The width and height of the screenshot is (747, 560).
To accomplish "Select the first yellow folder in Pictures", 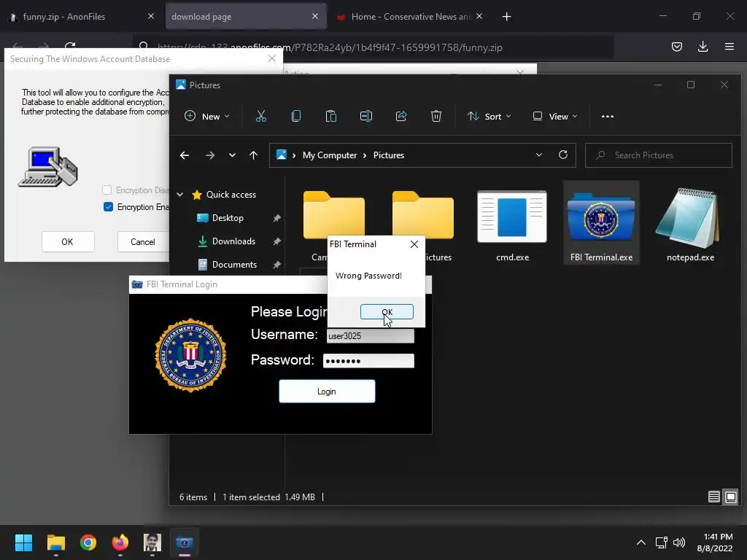I will [333, 215].
